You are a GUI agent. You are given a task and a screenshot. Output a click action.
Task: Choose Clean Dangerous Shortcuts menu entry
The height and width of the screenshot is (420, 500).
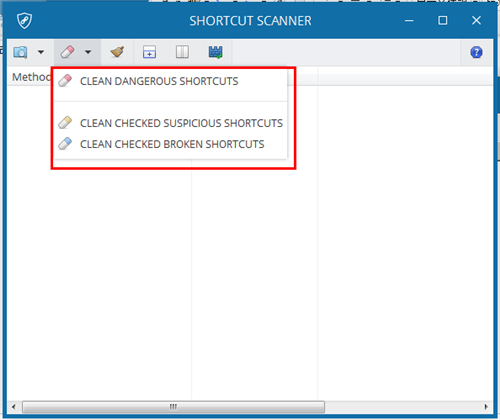(x=170, y=81)
